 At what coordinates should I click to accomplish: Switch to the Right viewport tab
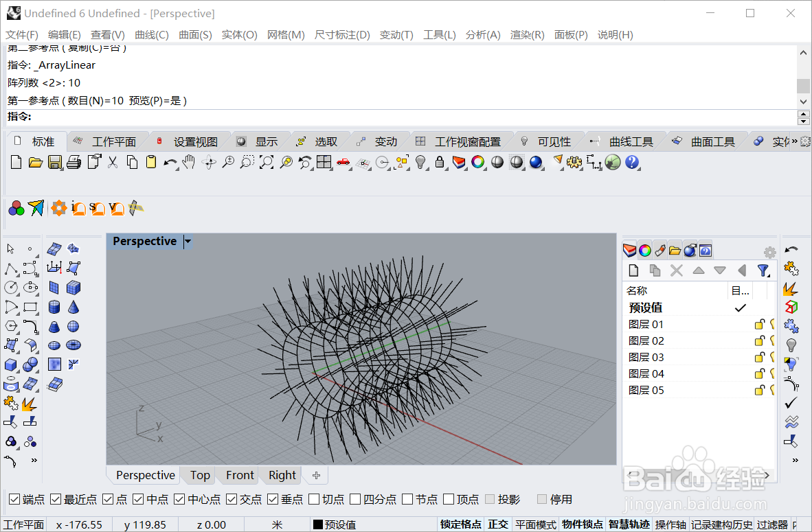coord(282,475)
